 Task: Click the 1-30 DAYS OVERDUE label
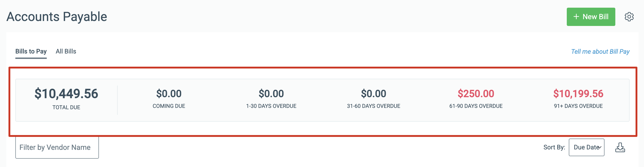271,106
